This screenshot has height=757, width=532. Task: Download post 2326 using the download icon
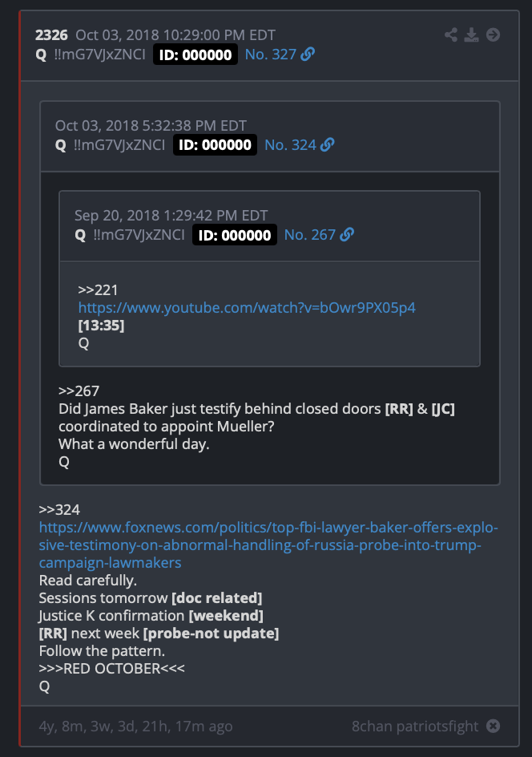point(471,34)
